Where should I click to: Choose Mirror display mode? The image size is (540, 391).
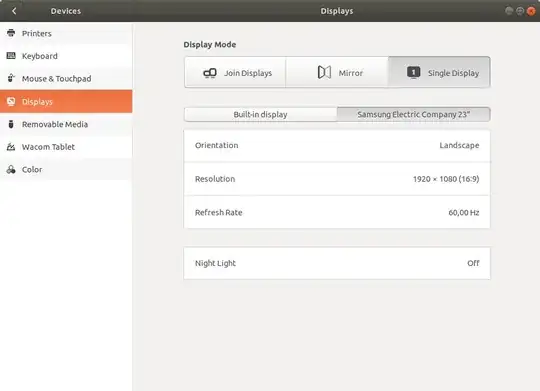click(x=337, y=72)
